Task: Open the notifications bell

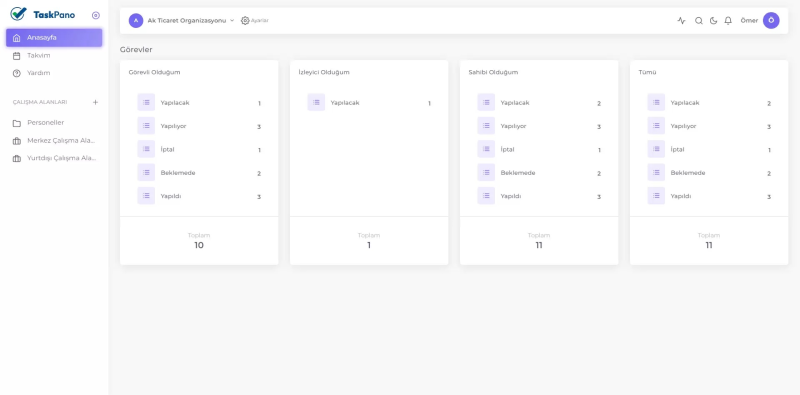Action: pyautogui.click(x=728, y=21)
